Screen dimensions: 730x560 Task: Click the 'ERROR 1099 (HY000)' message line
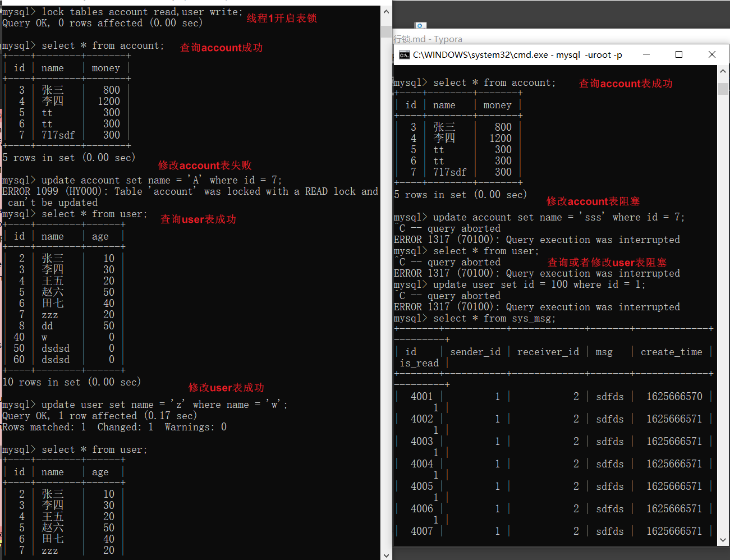[190, 191]
